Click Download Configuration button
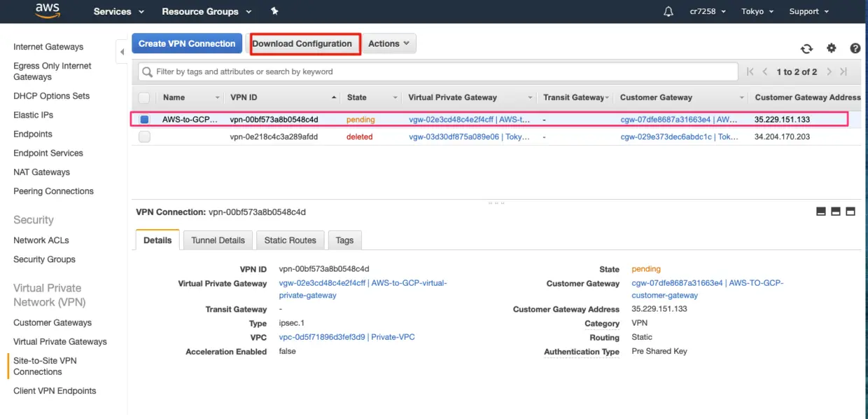The image size is (868, 419). click(302, 43)
